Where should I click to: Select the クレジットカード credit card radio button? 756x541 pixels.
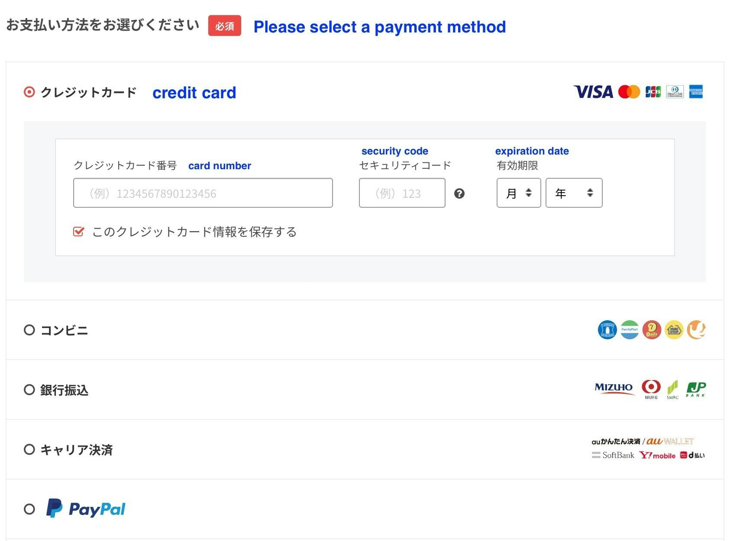pyautogui.click(x=29, y=92)
